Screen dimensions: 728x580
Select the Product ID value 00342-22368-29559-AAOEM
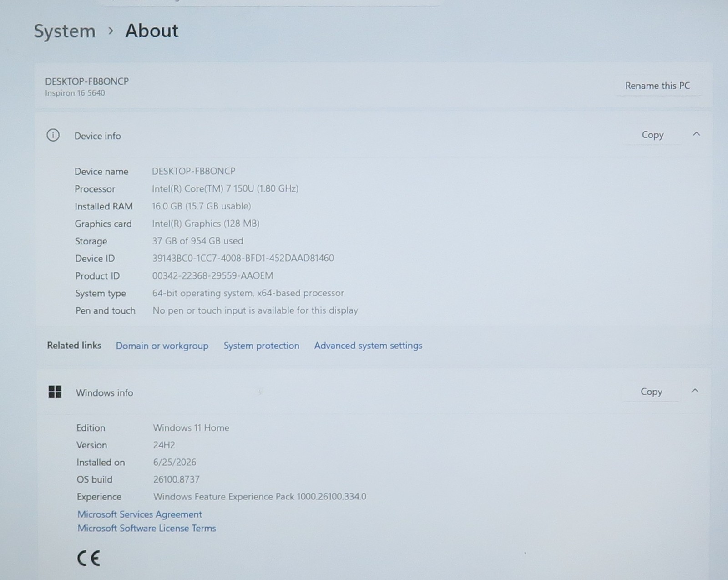(x=212, y=275)
